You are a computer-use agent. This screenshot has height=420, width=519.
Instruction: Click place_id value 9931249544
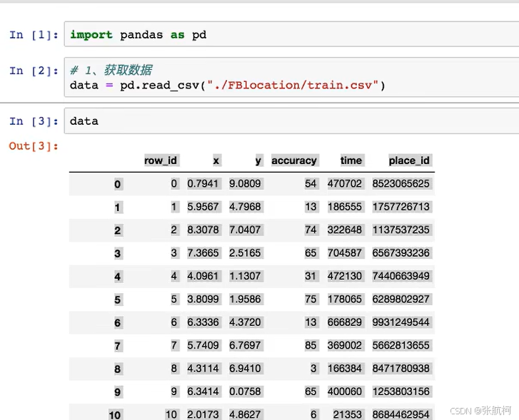(401, 322)
